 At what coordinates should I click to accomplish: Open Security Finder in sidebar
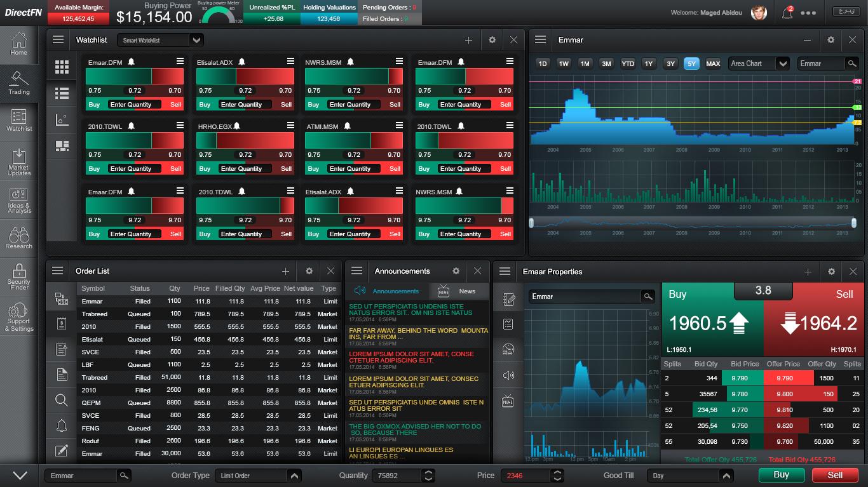click(19, 276)
